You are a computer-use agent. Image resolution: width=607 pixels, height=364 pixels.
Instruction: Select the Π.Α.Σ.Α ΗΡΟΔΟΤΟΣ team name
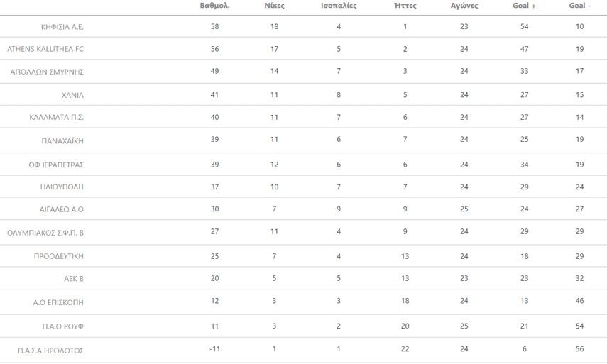click(51, 350)
